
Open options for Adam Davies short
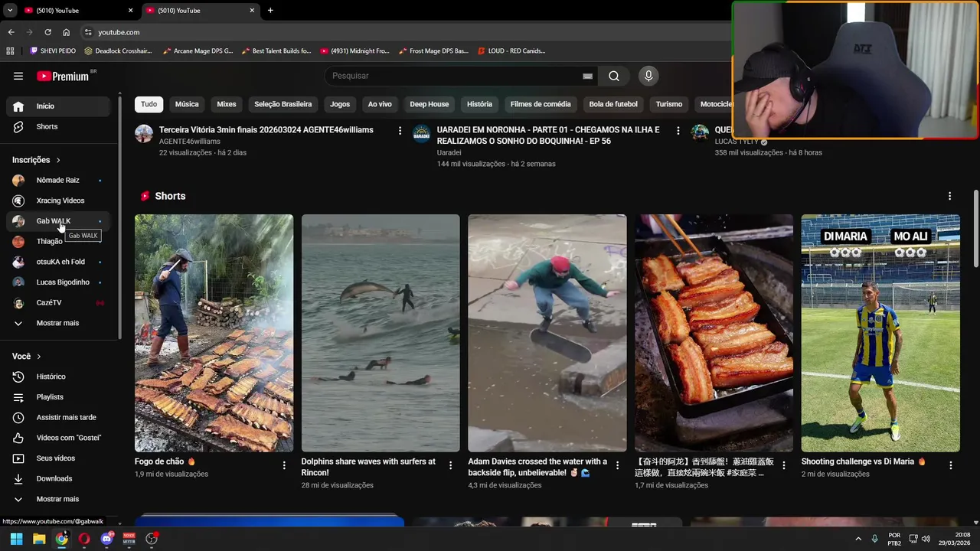(617, 465)
